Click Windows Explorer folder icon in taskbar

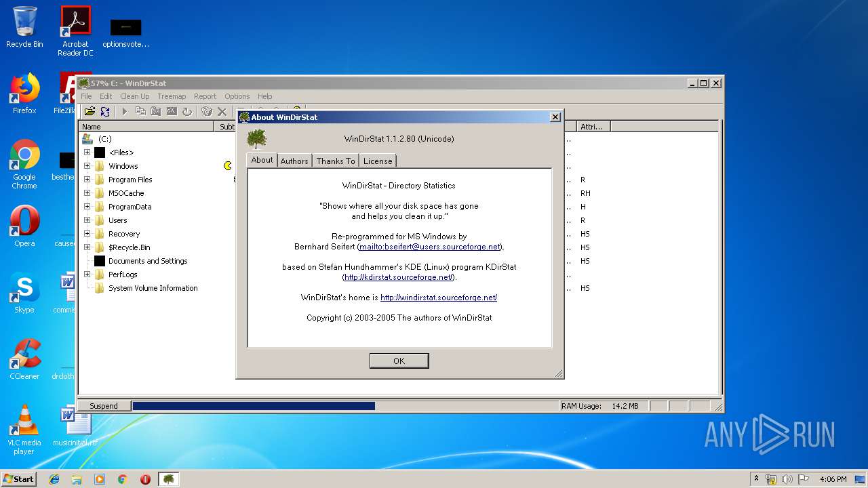(x=77, y=479)
